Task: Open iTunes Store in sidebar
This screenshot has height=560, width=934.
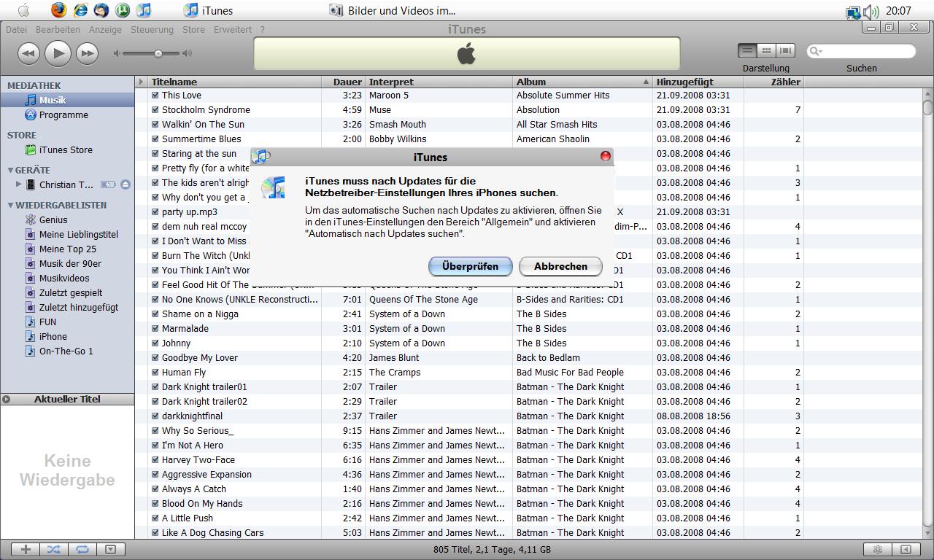Action: pyautogui.click(x=67, y=149)
